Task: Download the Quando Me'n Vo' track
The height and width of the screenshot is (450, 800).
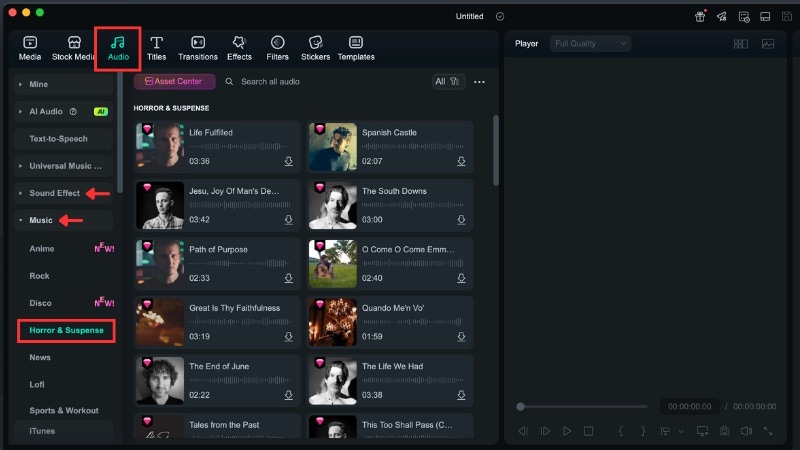Action: click(x=461, y=337)
